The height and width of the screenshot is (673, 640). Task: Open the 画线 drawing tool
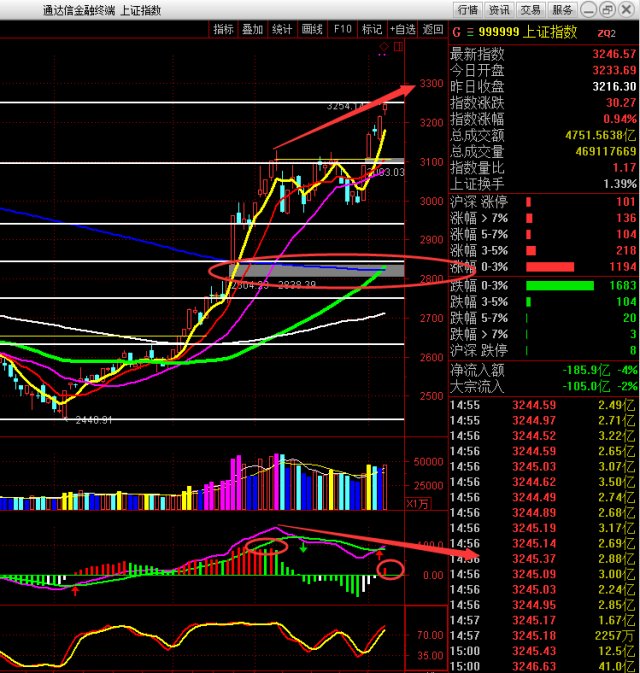tap(312, 29)
